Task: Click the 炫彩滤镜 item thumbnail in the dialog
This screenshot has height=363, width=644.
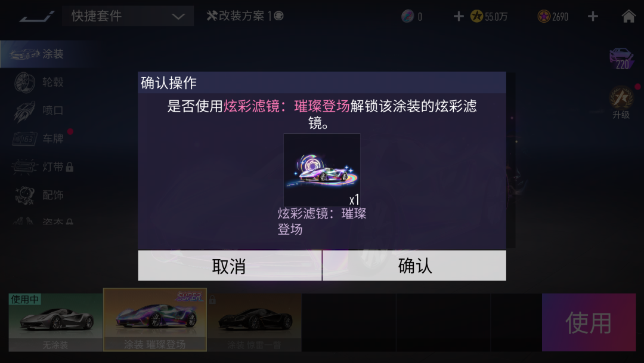Action: [x=322, y=170]
